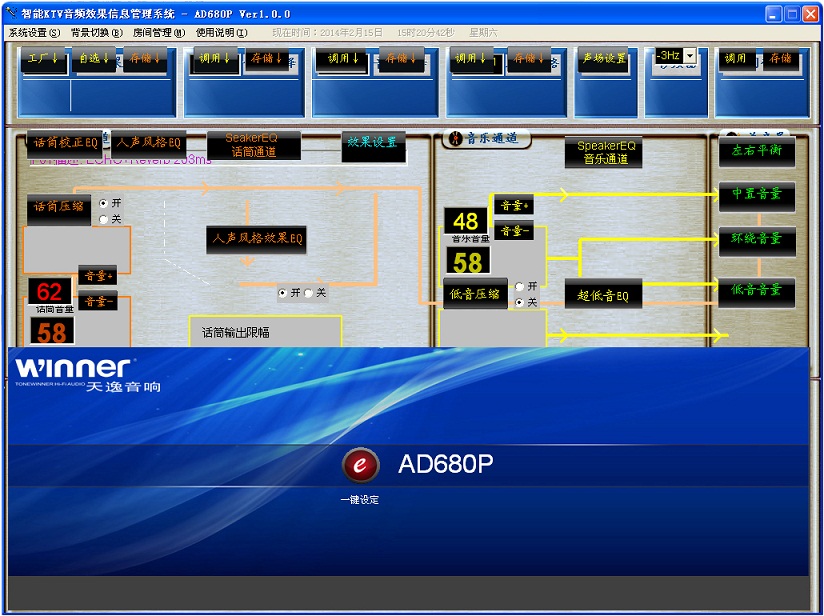Increase music volume with 音量+ near 48
The image size is (824, 616).
(513, 206)
